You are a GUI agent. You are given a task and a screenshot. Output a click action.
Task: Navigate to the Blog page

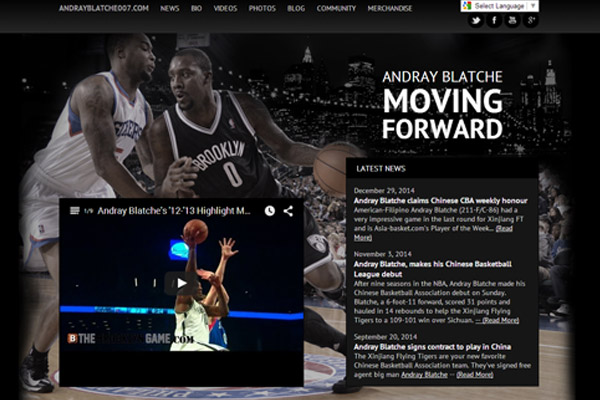pos(296,8)
